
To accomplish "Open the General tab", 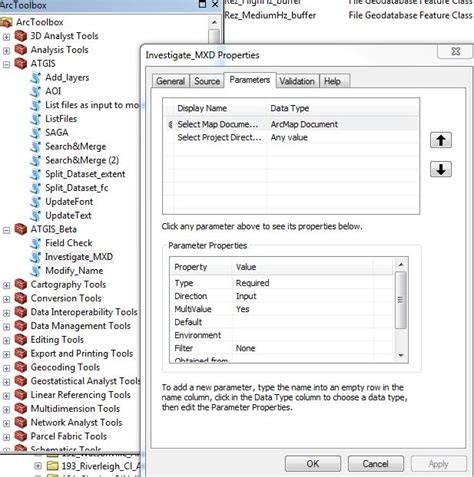I will tap(171, 81).
